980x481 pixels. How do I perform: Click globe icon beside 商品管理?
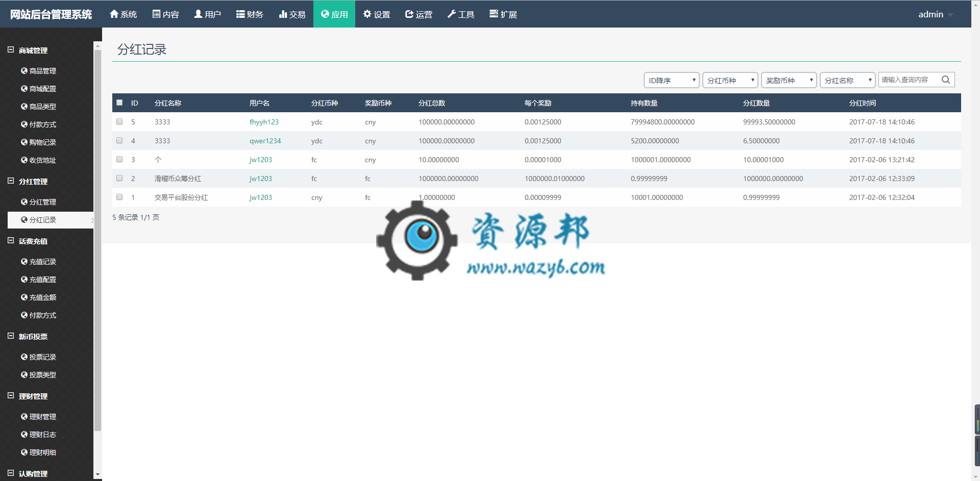pos(24,70)
